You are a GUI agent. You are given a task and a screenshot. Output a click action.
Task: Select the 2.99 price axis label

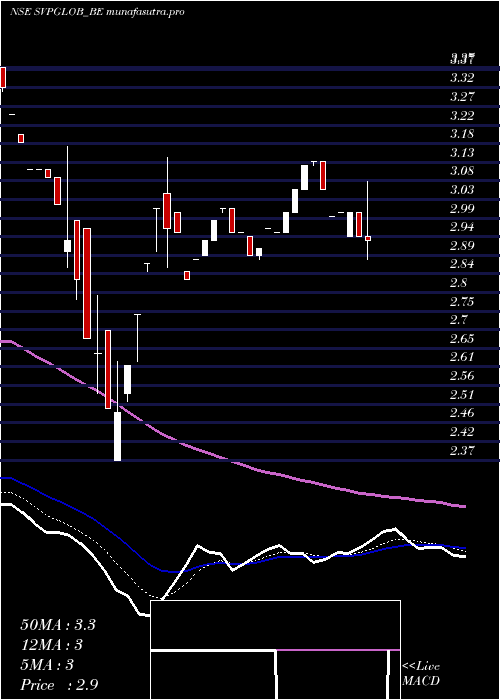pos(462,208)
